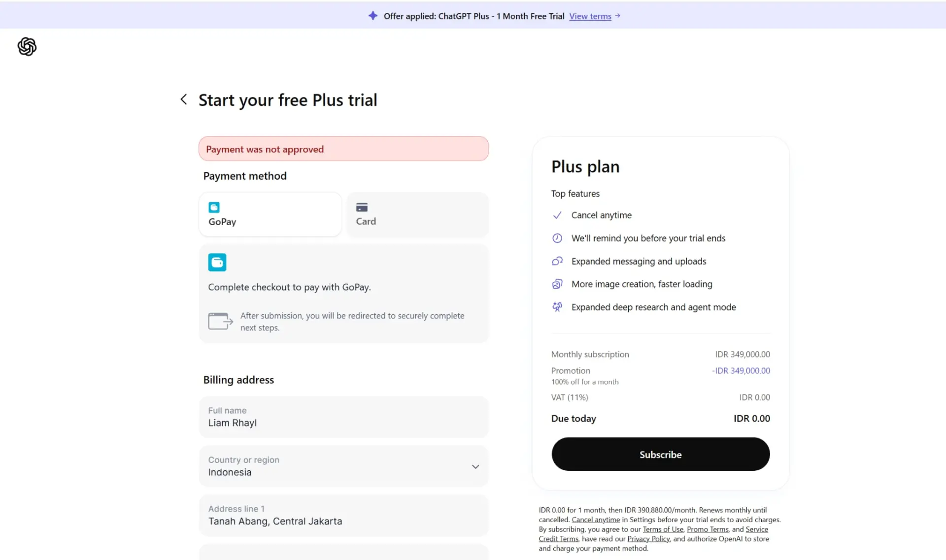Image resolution: width=946 pixels, height=560 pixels.
Task: Go back using the left chevron arrow
Action: (184, 99)
